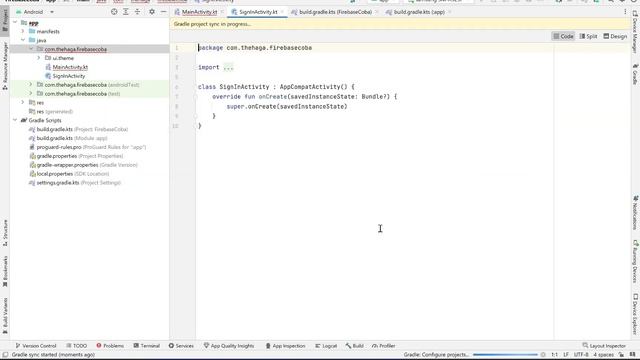
Task: Open the Device Explorer right sidebar tab
Action: (635, 313)
